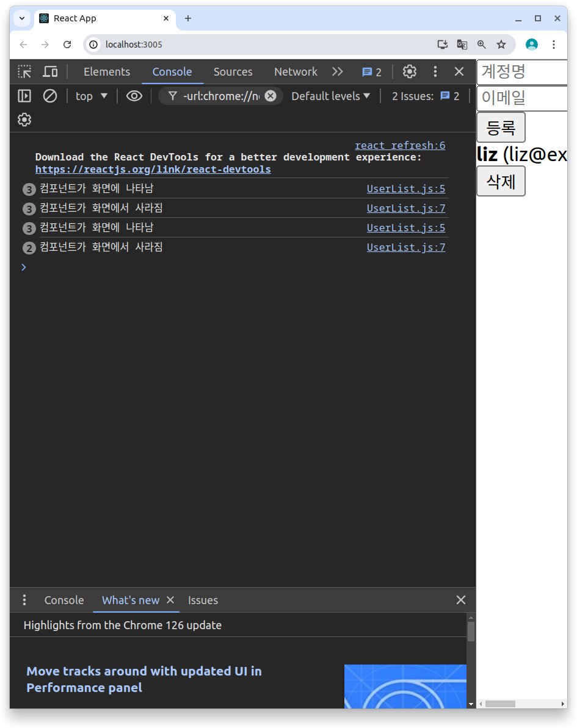Reload the page
This screenshot has height=728, width=577.
point(67,45)
